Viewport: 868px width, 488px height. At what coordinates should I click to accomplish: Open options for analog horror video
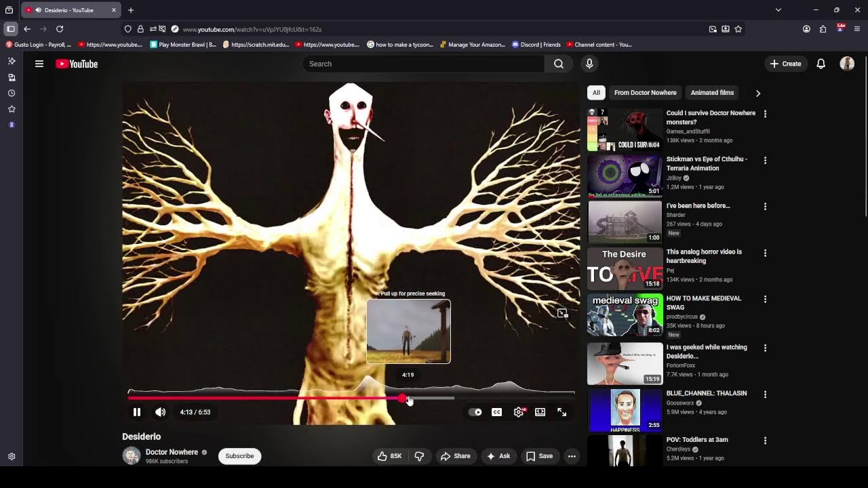click(x=765, y=253)
